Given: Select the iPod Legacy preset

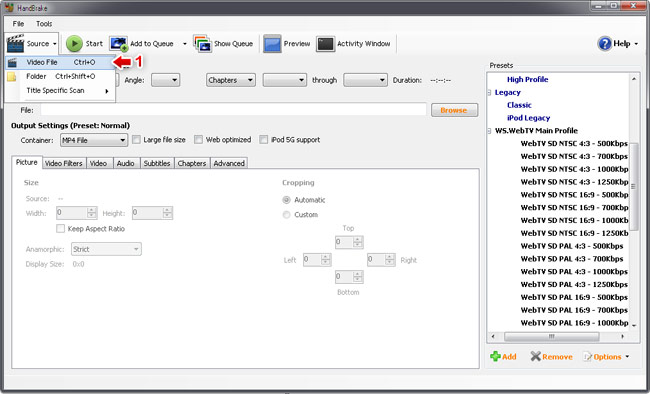Looking at the screenshot, I should [529, 118].
